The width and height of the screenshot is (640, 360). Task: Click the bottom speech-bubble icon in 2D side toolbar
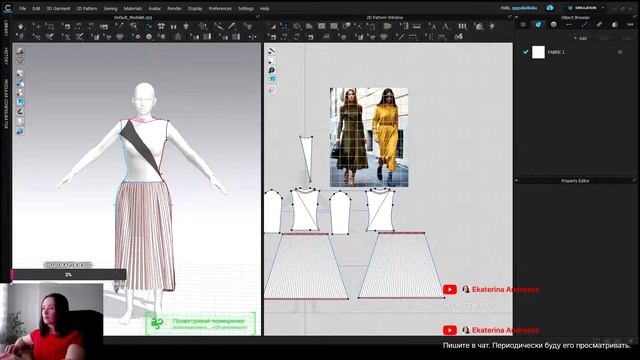point(271,89)
